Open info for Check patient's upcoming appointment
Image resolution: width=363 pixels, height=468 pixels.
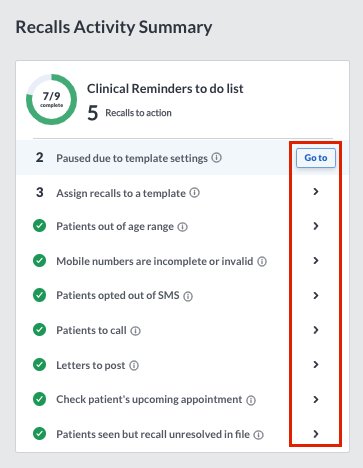click(251, 400)
